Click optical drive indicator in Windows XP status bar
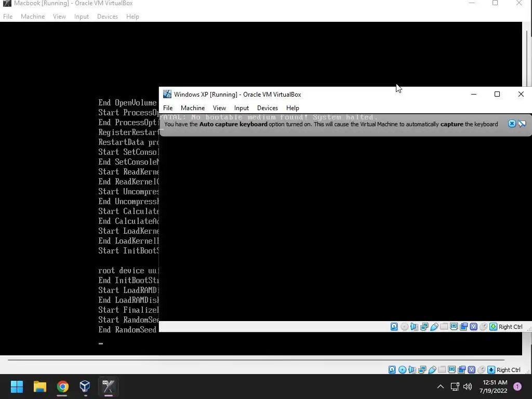 (x=404, y=327)
